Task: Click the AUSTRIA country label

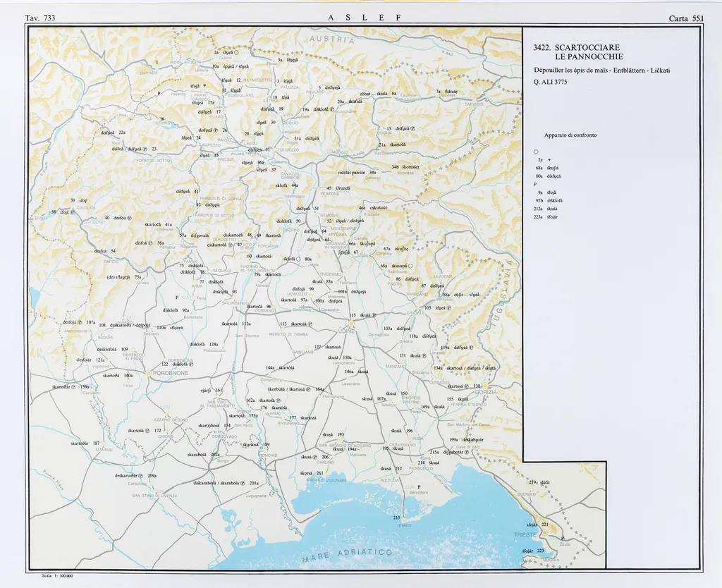Action: (x=331, y=38)
